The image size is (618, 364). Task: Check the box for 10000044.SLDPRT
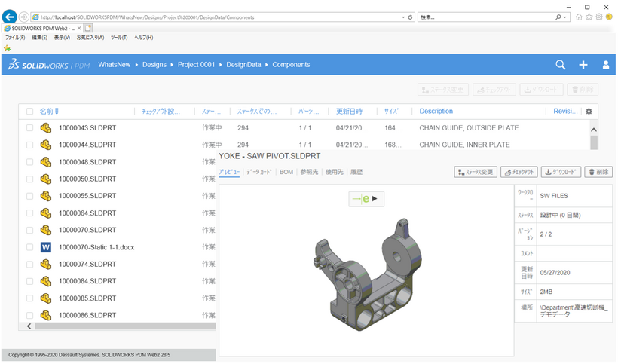click(x=29, y=145)
